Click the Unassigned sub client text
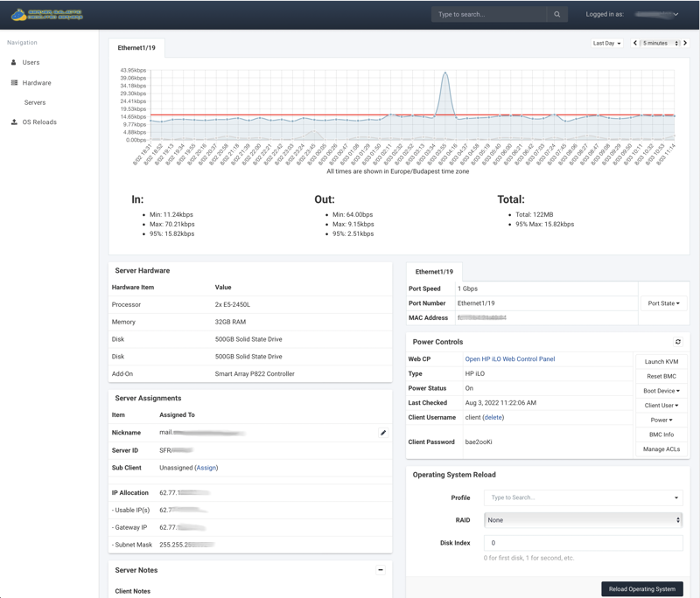The width and height of the screenshot is (700, 598). coord(176,468)
